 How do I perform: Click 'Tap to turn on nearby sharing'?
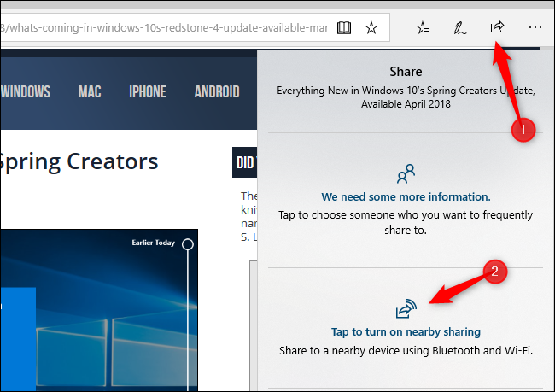[x=406, y=332]
